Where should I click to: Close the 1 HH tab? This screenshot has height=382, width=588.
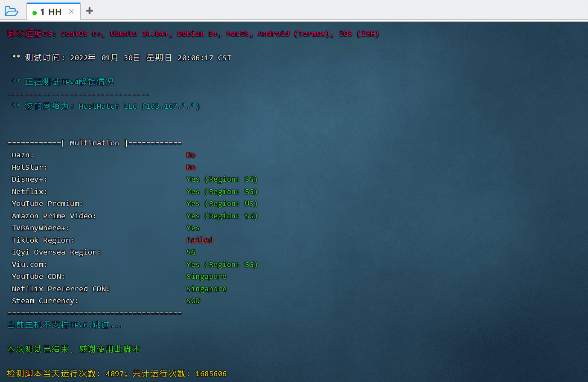(x=71, y=12)
